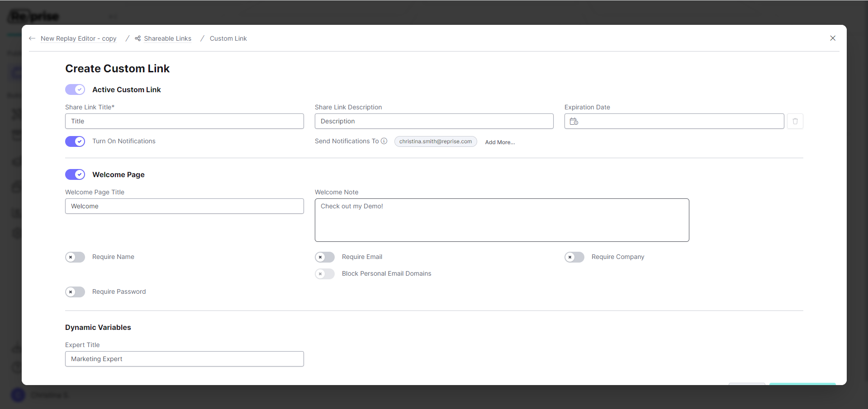Click the calendar icon in Expiration Date
Viewport: 868px width, 409px height.
574,121
